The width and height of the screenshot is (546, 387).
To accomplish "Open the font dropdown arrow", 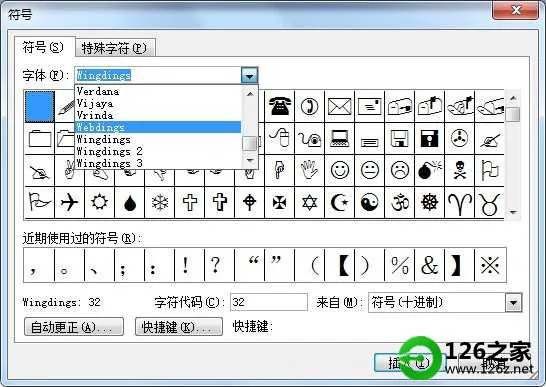I will coord(249,75).
